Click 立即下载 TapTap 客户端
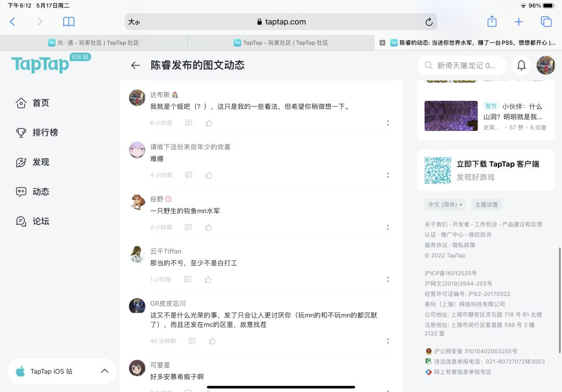Image resolution: width=562 pixels, height=392 pixels. coord(498,164)
